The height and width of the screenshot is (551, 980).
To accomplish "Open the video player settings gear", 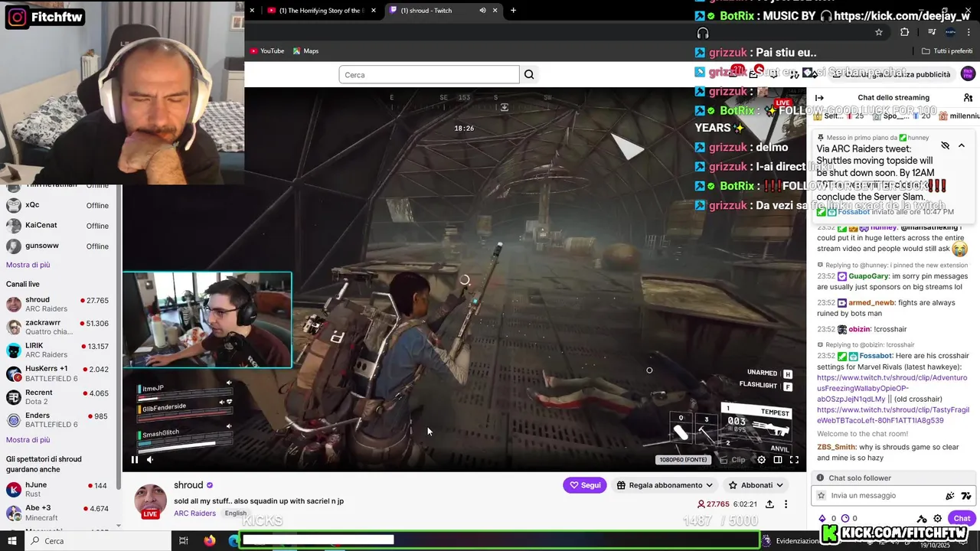I will pyautogui.click(x=761, y=460).
